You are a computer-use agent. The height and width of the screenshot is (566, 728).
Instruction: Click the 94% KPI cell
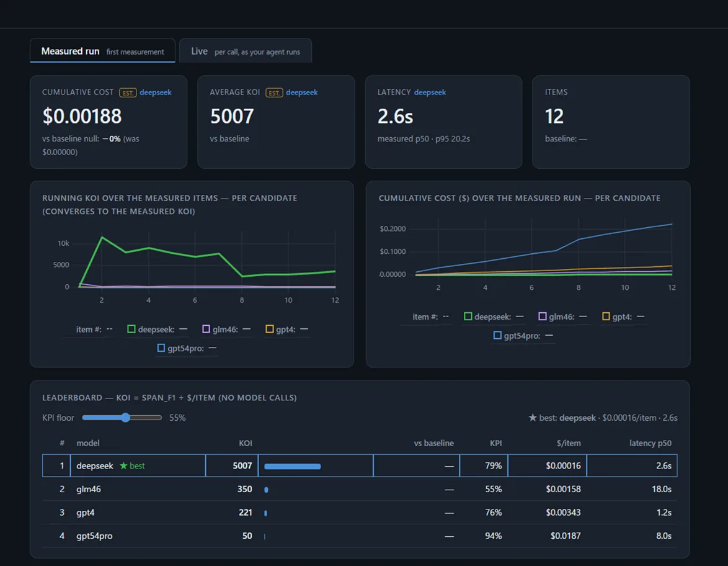click(x=494, y=536)
